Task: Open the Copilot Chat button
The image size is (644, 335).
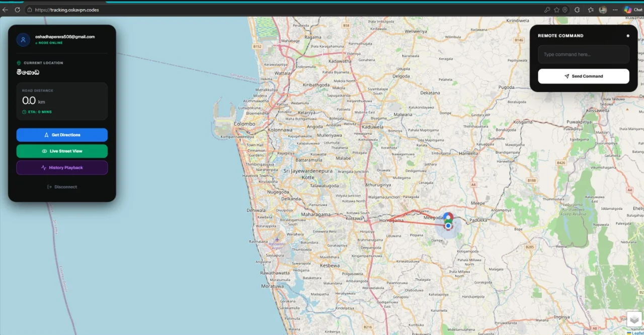Action: click(633, 10)
